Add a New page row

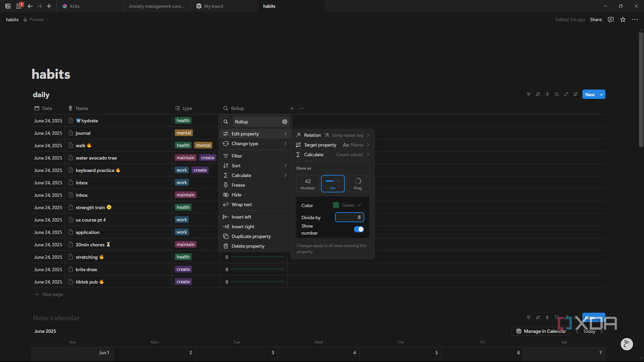point(49,294)
